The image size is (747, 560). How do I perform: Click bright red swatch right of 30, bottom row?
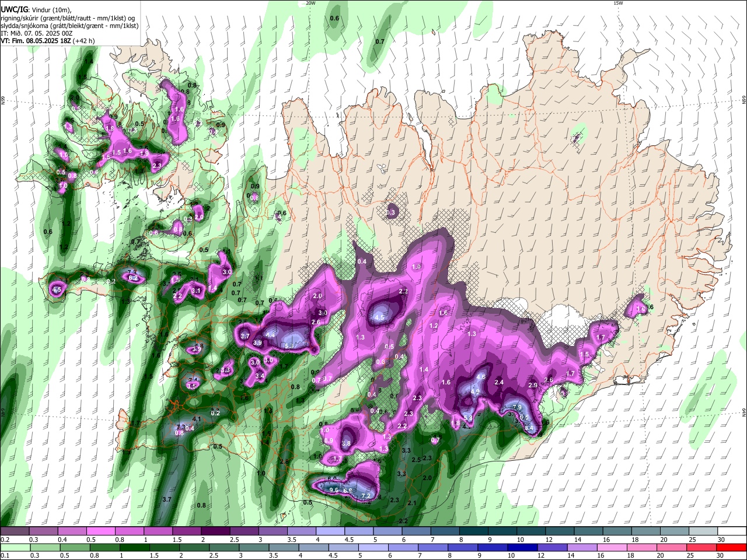coord(731,547)
